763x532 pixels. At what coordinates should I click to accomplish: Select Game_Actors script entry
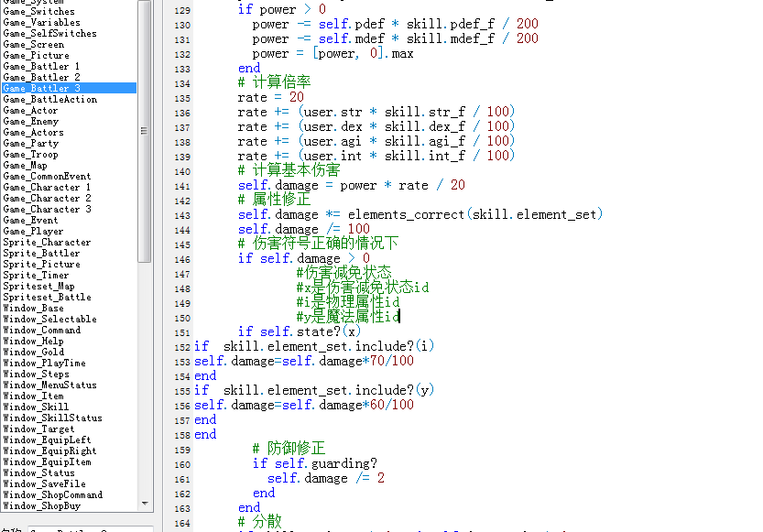tap(33, 132)
